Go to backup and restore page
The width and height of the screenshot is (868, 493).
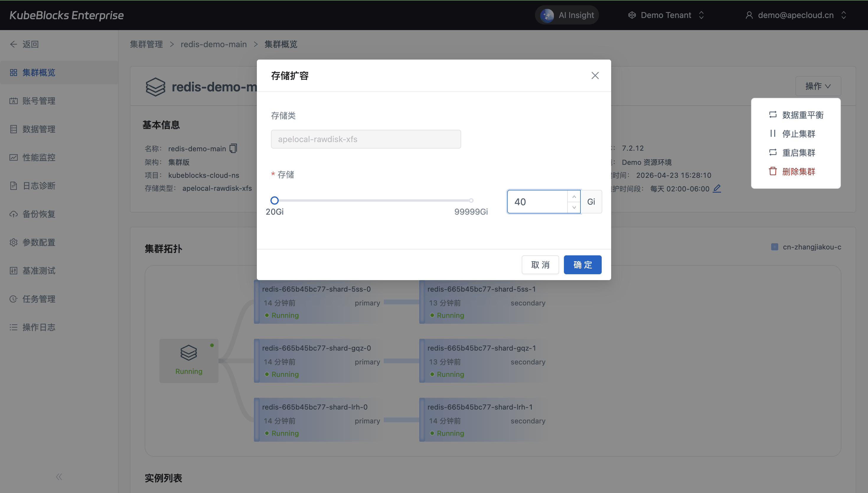coord(39,214)
